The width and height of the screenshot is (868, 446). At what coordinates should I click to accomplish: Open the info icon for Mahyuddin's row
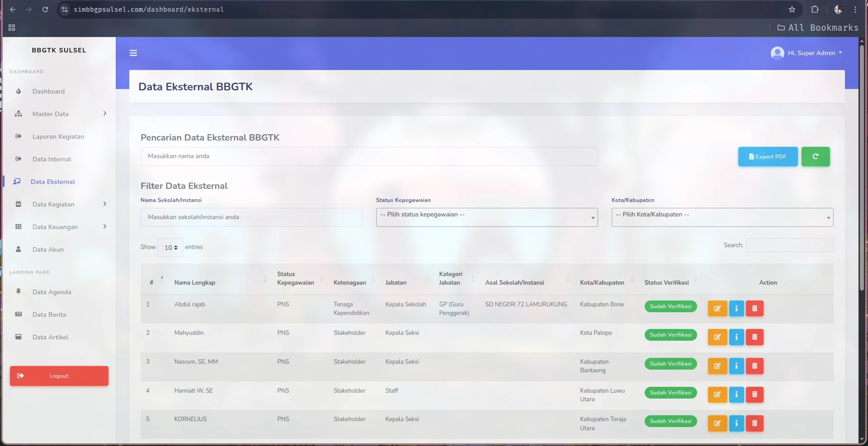click(736, 337)
